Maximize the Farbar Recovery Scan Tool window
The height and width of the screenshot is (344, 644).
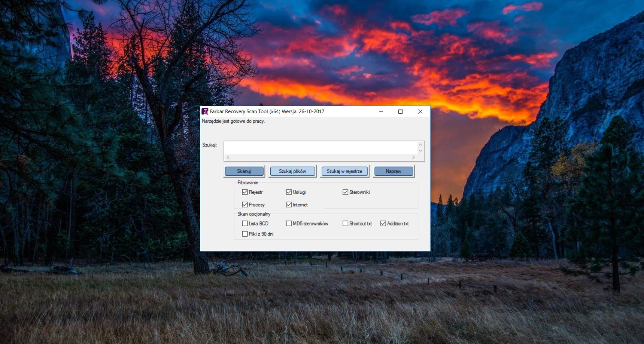400,111
